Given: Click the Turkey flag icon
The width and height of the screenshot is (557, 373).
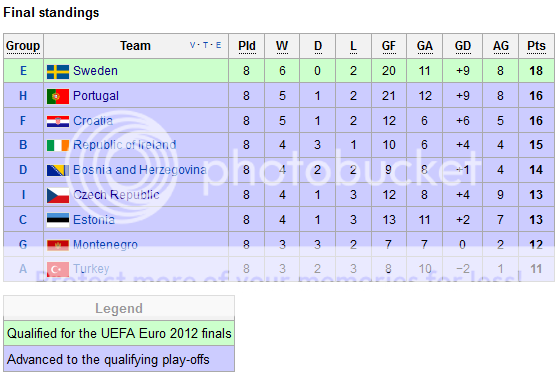Looking at the screenshot, I should pos(58,269).
